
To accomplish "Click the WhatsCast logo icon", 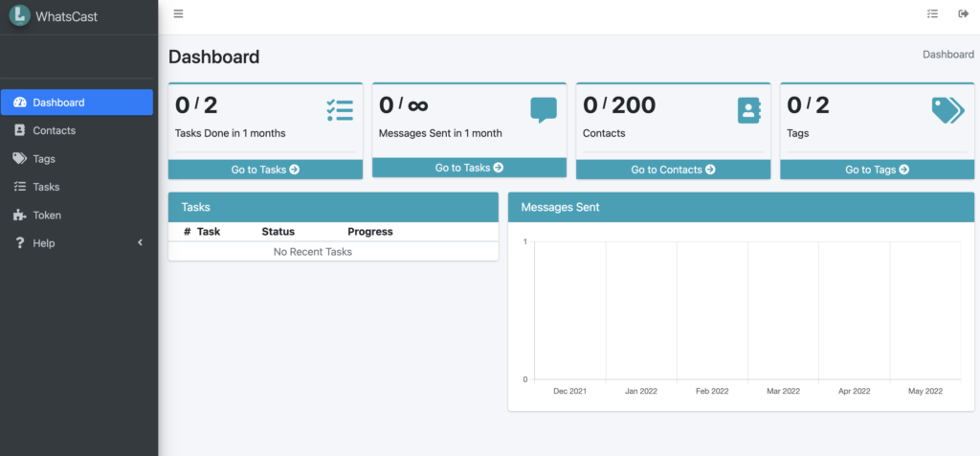I will pos(20,15).
